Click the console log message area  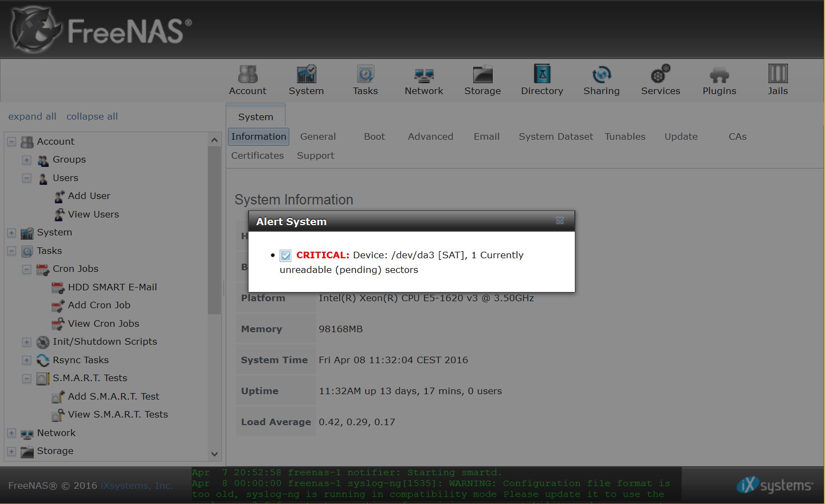pos(436,484)
